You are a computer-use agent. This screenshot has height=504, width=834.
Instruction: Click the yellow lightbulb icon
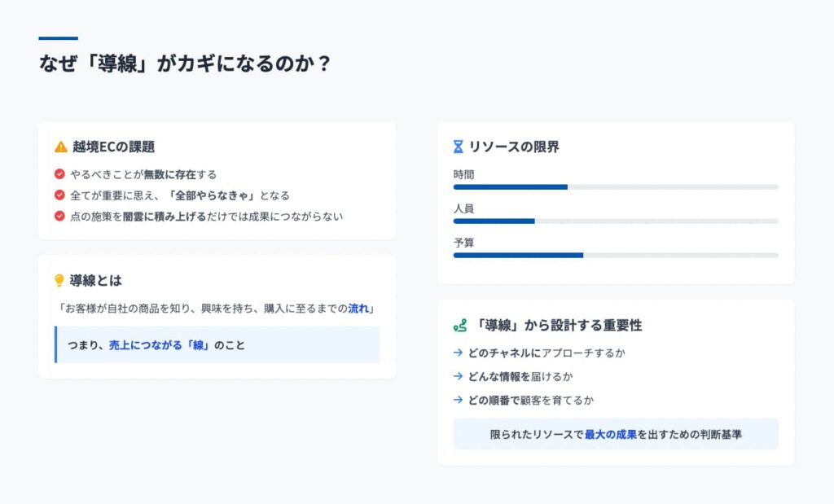[x=59, y=280]
